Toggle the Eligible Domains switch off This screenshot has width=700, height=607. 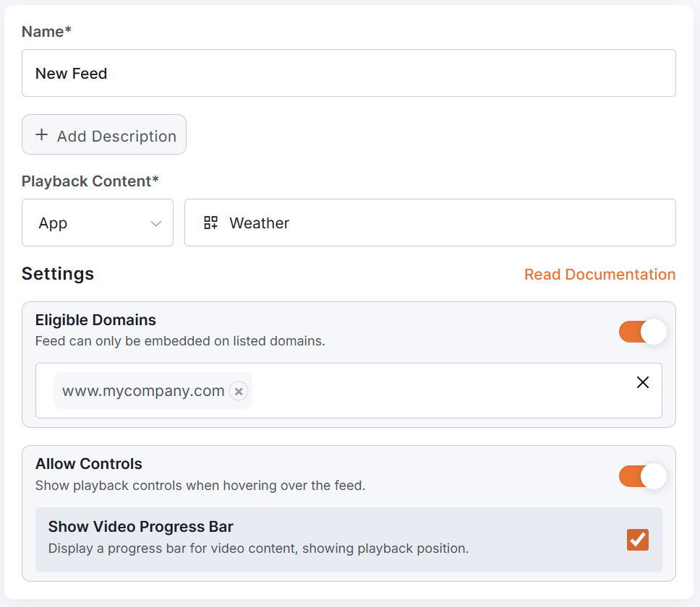click(642, 332)
